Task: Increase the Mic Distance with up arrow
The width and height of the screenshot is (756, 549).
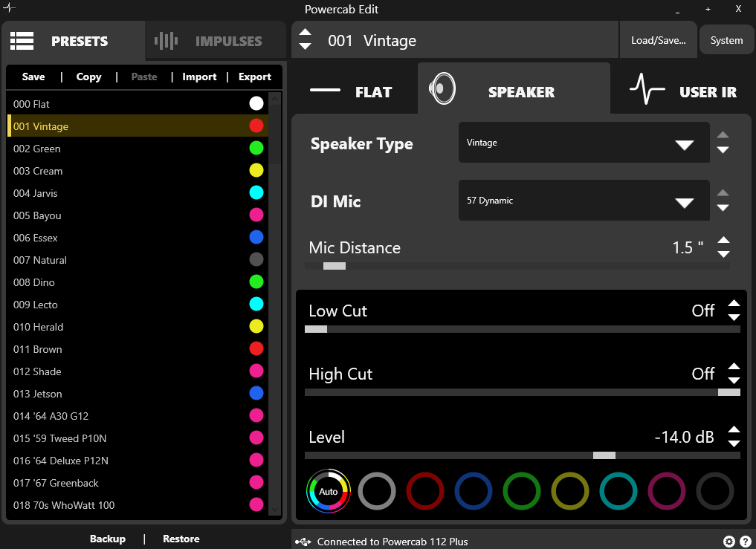Action: [x=723, y=241]
